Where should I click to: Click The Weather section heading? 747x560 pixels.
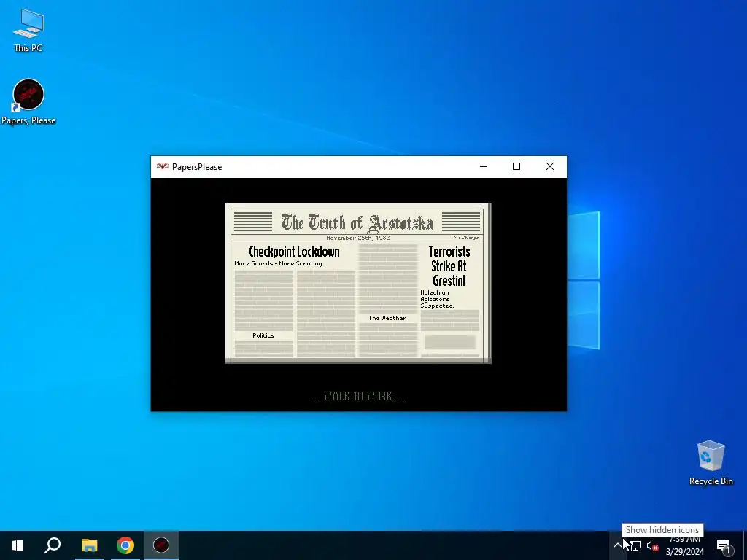(x=387, y=318)
